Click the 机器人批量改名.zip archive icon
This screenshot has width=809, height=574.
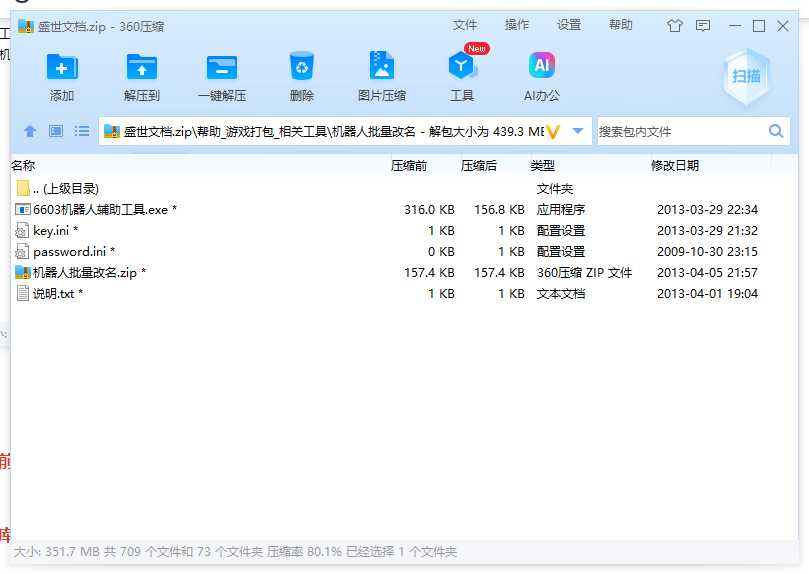tap(23, 272)
